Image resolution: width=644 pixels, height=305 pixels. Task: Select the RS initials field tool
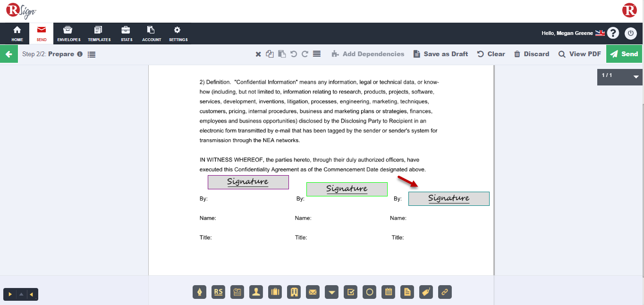point(219,292)
